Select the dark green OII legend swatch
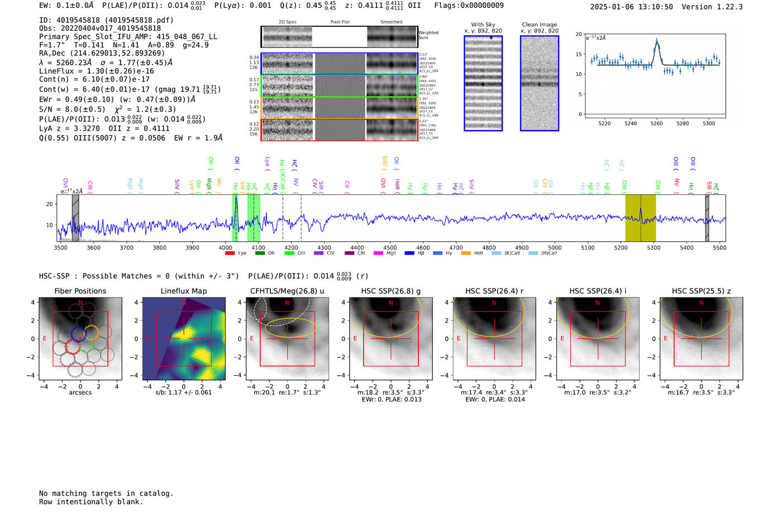Screen dimensions: 782x532 260,253
